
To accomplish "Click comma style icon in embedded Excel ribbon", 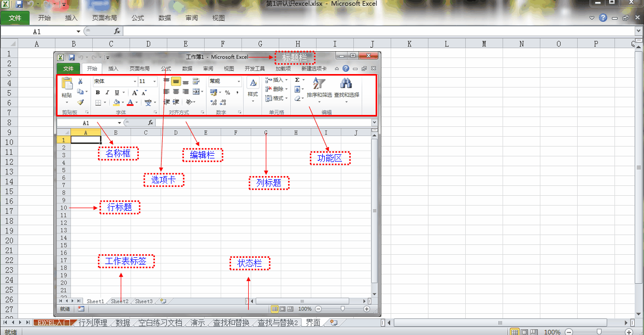I will 237,92.
